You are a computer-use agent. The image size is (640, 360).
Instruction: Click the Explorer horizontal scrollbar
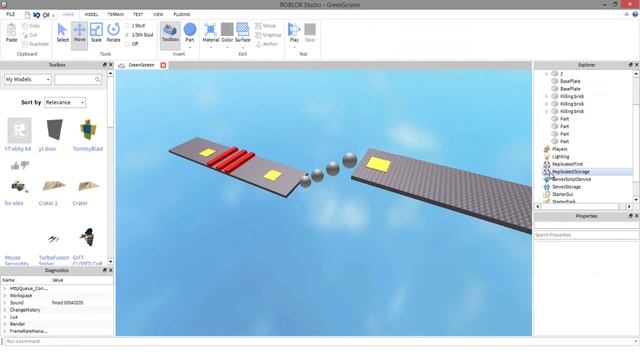[x=583, y=207]
